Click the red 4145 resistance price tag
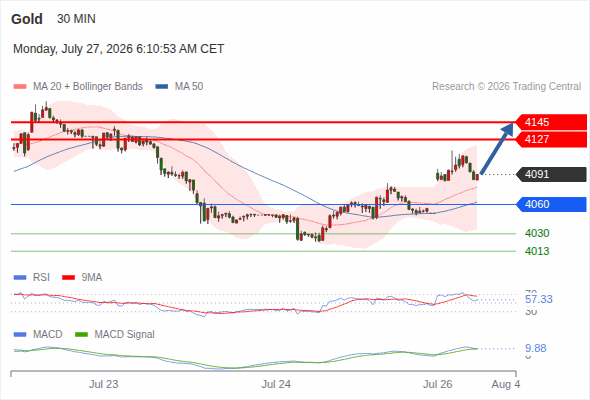The height and width of the screenshot is (400, 590). click(x=550, y=122)
